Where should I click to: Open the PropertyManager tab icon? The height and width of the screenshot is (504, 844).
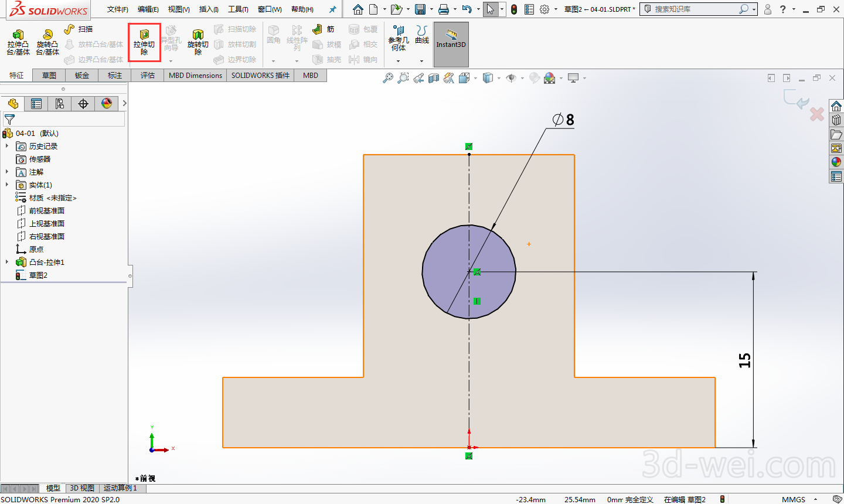pyautogui.click(x=36, y=104)
